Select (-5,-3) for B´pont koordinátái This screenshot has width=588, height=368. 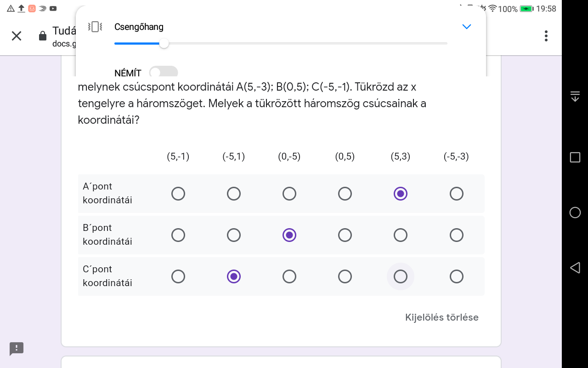point(456,235)
